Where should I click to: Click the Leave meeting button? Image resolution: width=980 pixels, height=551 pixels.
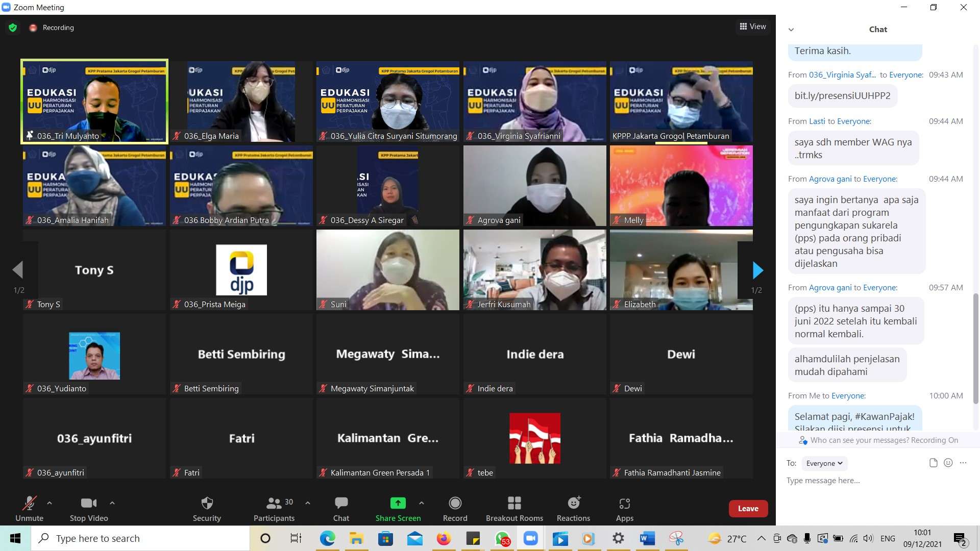tap(748, 508)
